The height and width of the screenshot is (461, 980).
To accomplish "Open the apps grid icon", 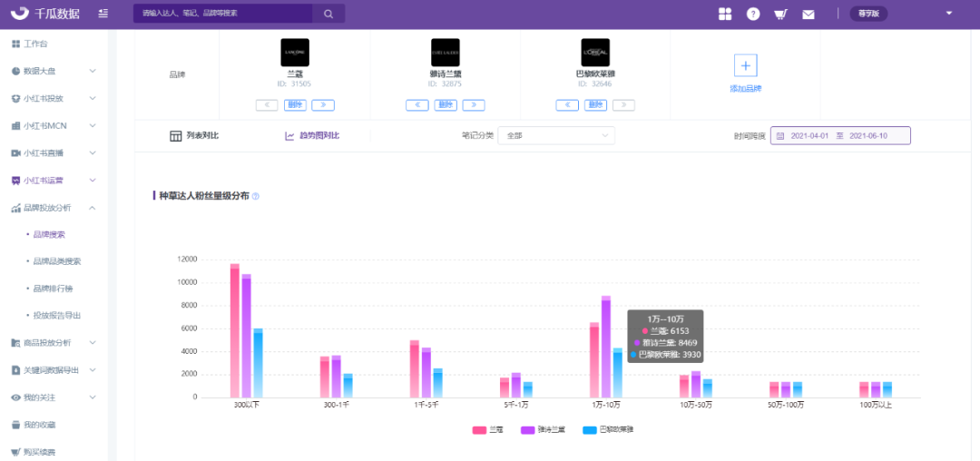I will [x=725, y=14].
